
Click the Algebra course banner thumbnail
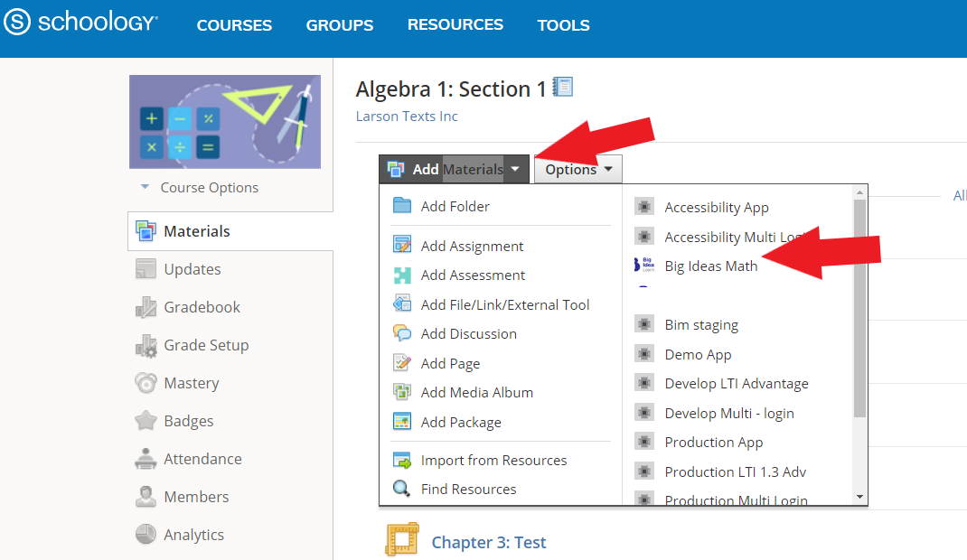[x=225, y=122]
